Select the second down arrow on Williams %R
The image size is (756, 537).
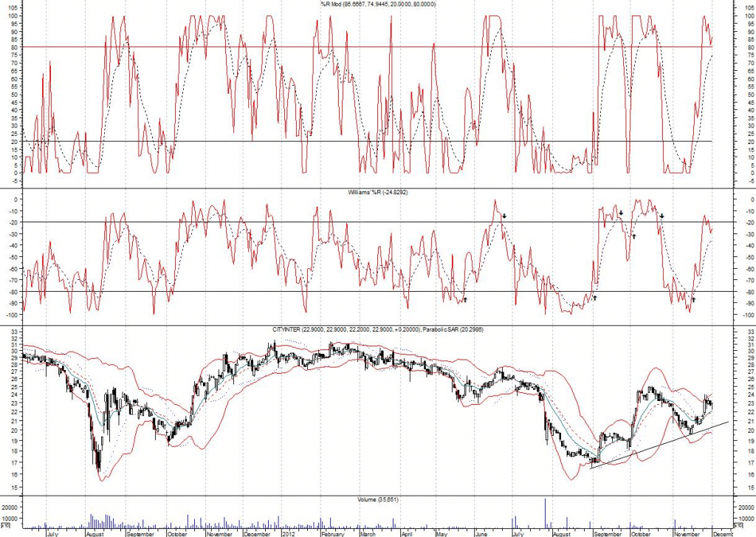(621, 213)
